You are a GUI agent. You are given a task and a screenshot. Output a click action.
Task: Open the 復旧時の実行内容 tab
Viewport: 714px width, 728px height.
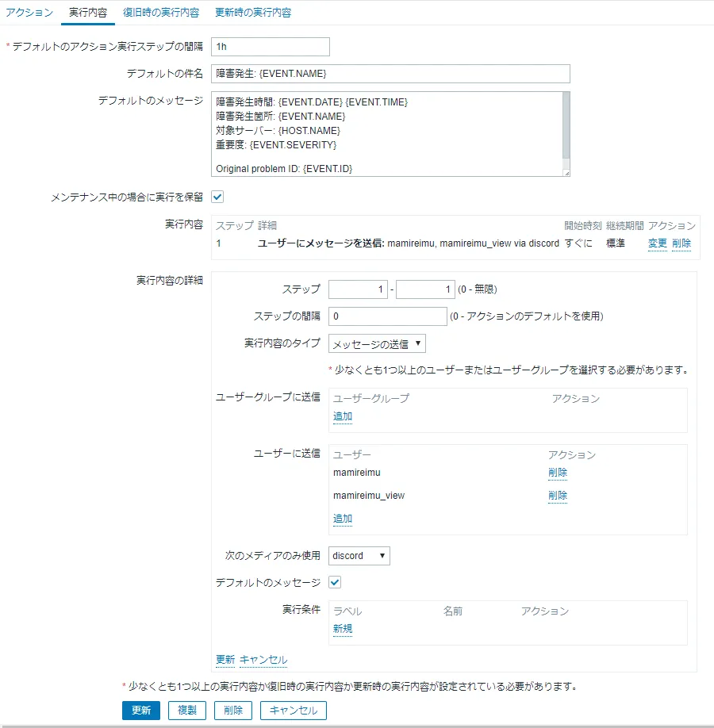point(161,13)
